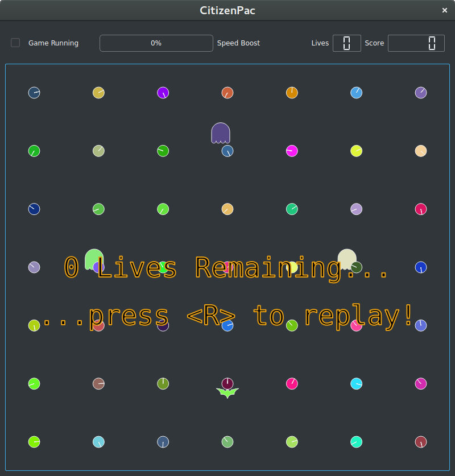Click the bright yellow dot in second row

(x=356, y=151)
